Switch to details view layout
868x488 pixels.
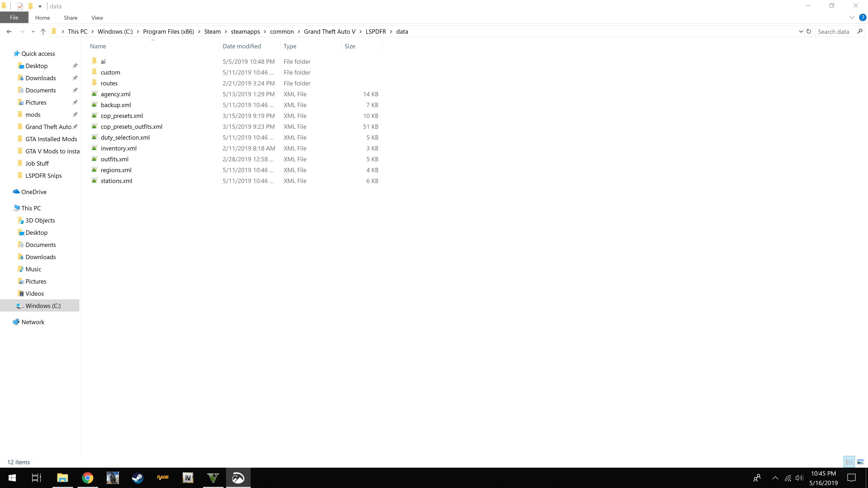[x=849, y=462]
